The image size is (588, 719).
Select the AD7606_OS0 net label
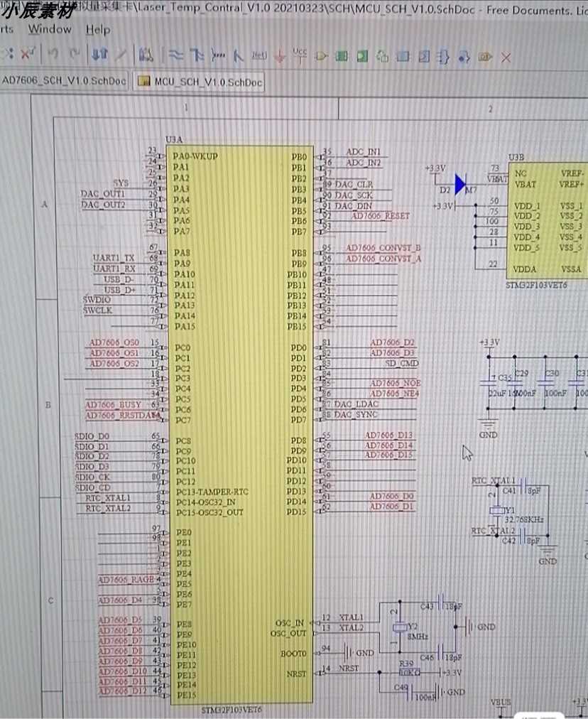pyautogui.click(x=114, y=342)
